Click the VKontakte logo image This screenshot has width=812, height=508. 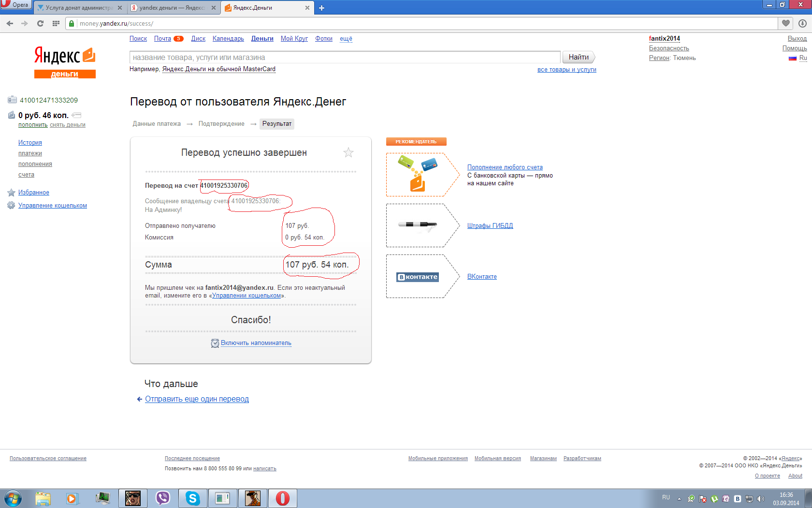(x=418, y=277)
